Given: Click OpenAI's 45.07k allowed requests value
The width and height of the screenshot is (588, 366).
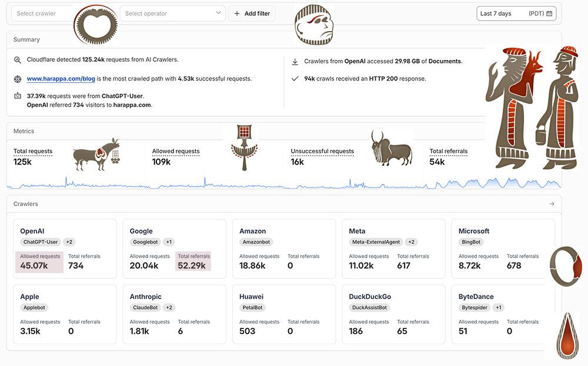Looking at the screenshot, I should click(34, 266).
